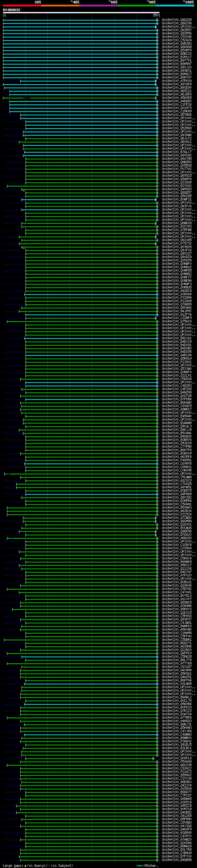Click the white query sequence bar
The height and width of the screenshot is (868, 197).
click(81, 13)
